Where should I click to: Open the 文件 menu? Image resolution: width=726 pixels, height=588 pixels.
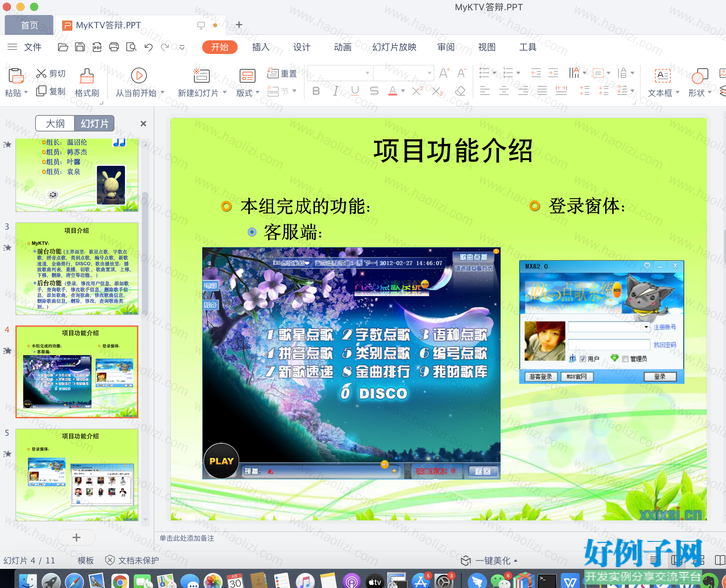coord(33,47)
